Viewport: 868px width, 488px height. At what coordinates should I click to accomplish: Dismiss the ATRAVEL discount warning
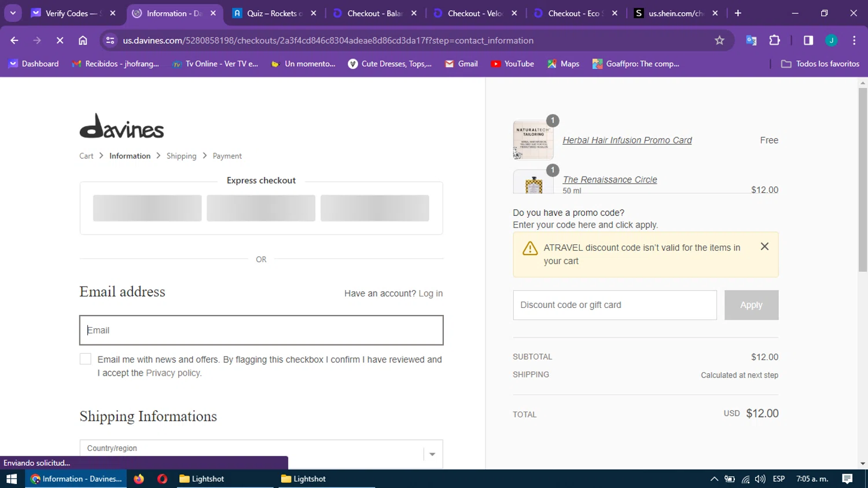(764, 247)
